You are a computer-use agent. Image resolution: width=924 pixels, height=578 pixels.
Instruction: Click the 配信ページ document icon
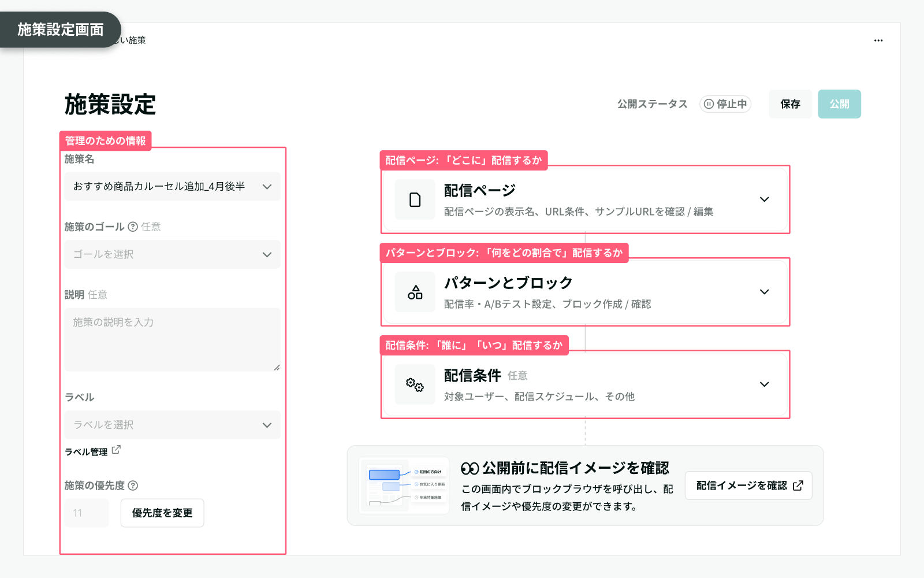[x=415, y=200]
